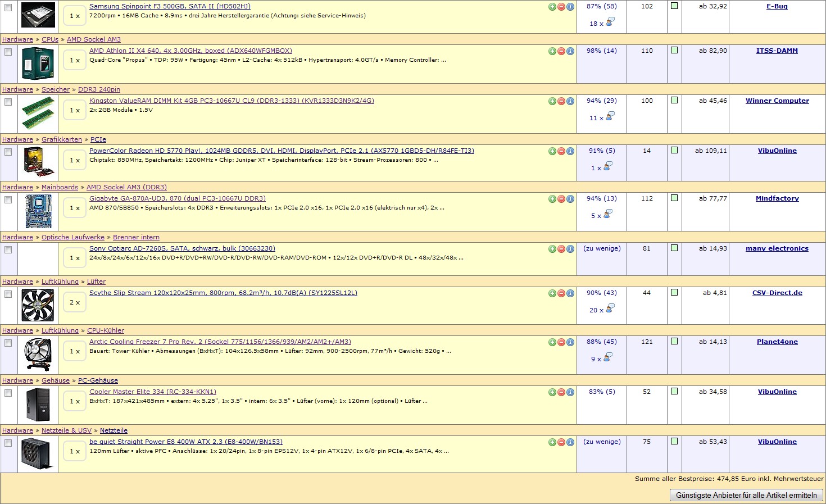
Task: Open the Kingston ValueRAM DIMM Kit product link
Action: [x=232, y=101]
